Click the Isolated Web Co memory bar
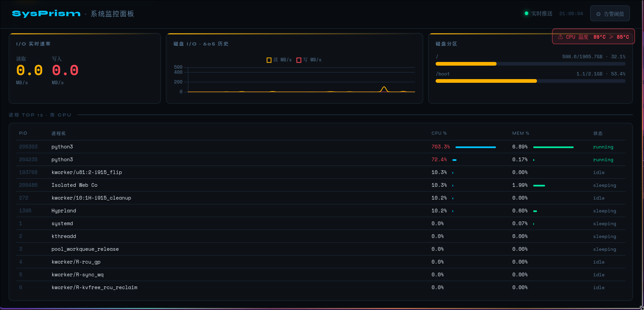Viewport: 644px width, 310px height. coord(539,185)
